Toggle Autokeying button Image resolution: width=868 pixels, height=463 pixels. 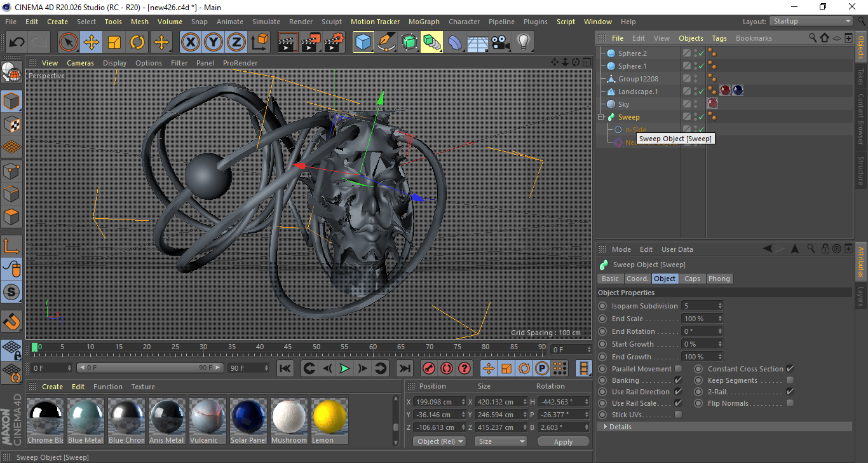[447, 368]
